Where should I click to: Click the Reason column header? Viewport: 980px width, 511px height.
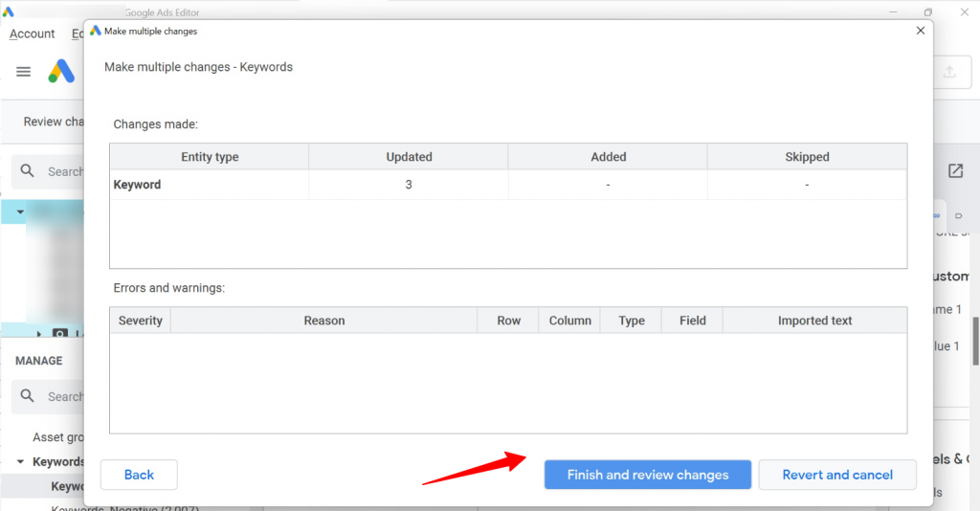pos(323,321)
